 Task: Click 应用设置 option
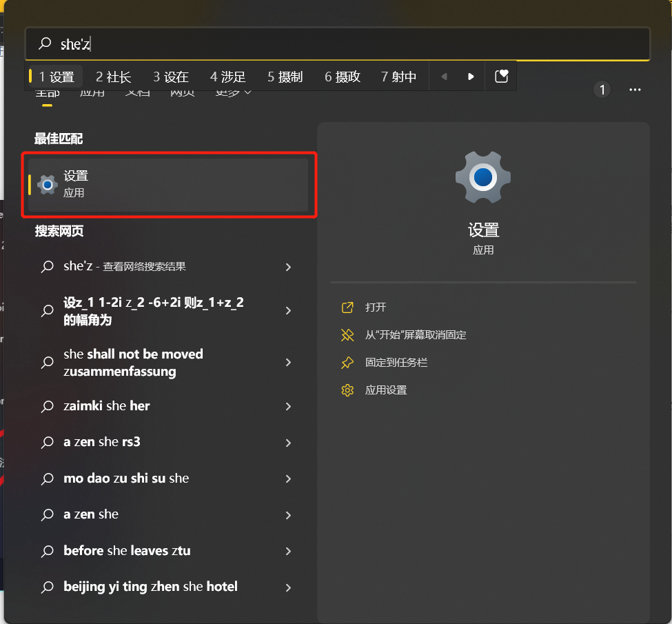tap(386, 390)
